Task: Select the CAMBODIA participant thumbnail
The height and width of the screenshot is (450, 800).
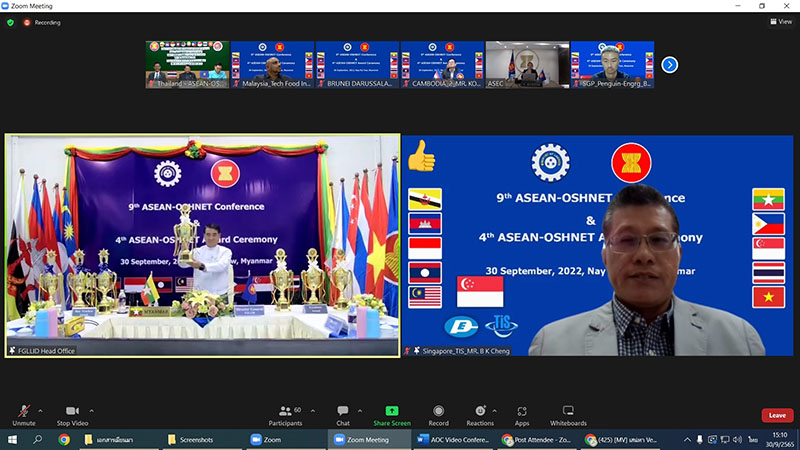Action: [442, 65]
